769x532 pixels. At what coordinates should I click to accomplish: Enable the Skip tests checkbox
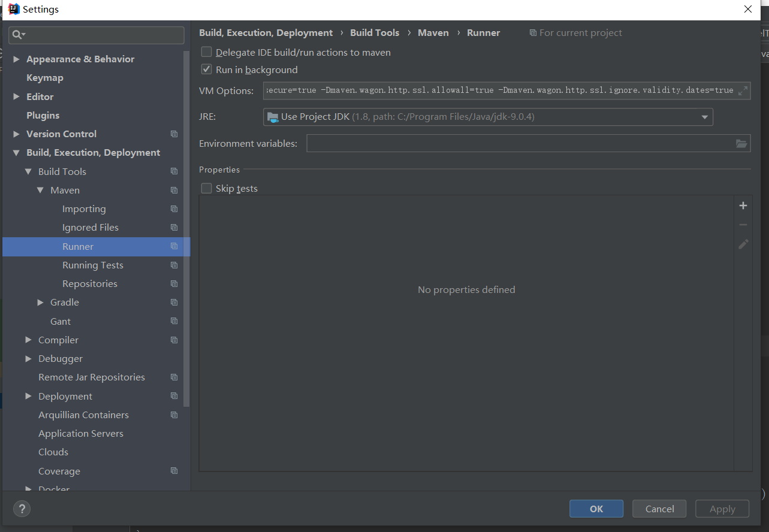click(206, 188)
